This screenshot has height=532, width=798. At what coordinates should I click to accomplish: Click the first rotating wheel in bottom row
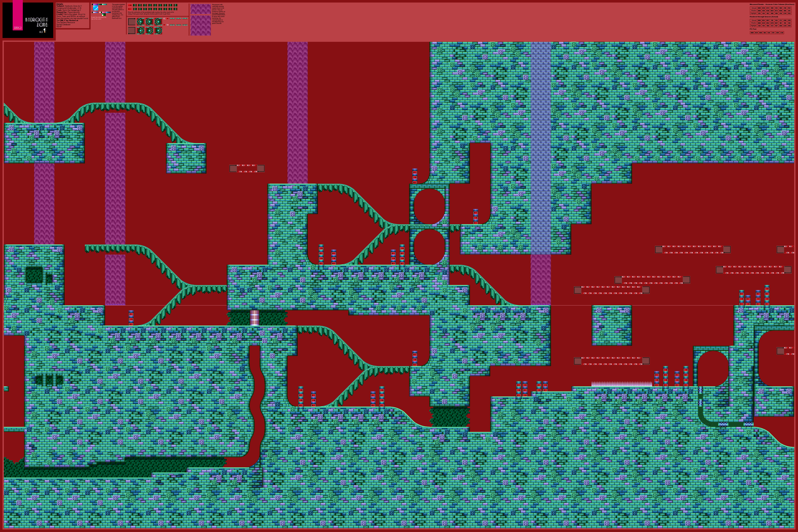(141, 31)
